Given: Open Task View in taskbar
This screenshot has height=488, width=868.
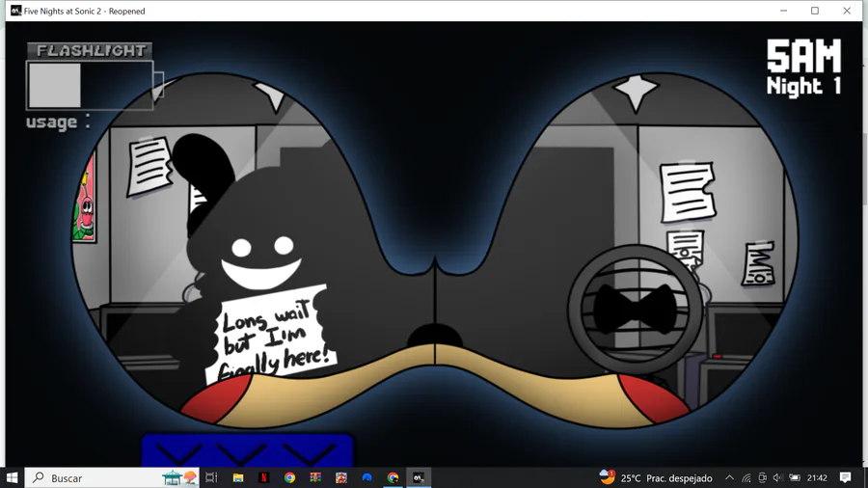Looking at the screenshot, I should pos(211,477).
